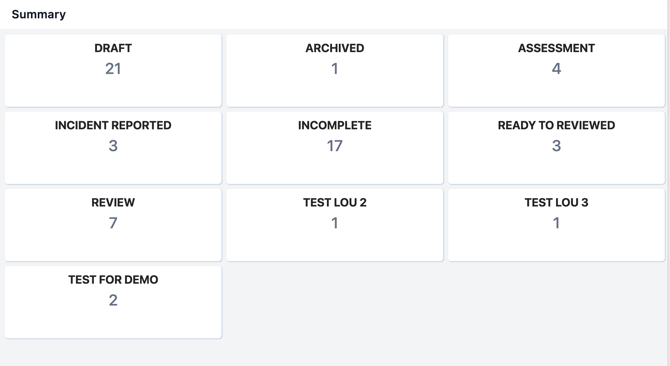Click the ARCHIVED label text
Viewport: 670px width, 366px height.
coord(335,48)
